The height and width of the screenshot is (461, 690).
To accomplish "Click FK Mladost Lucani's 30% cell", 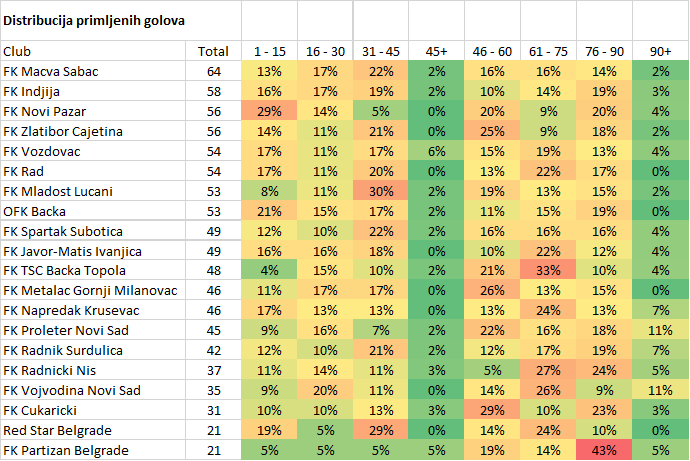I will point(381,191).
